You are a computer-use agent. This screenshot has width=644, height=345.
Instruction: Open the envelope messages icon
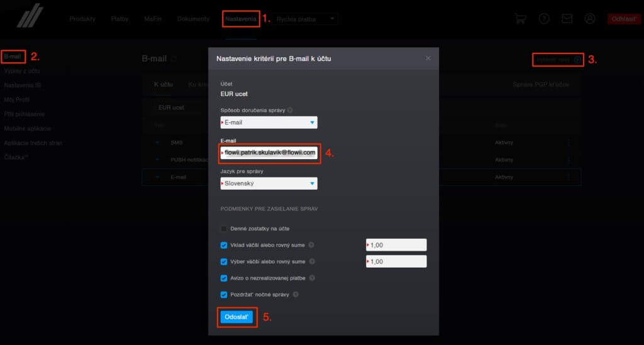(567, 19)
